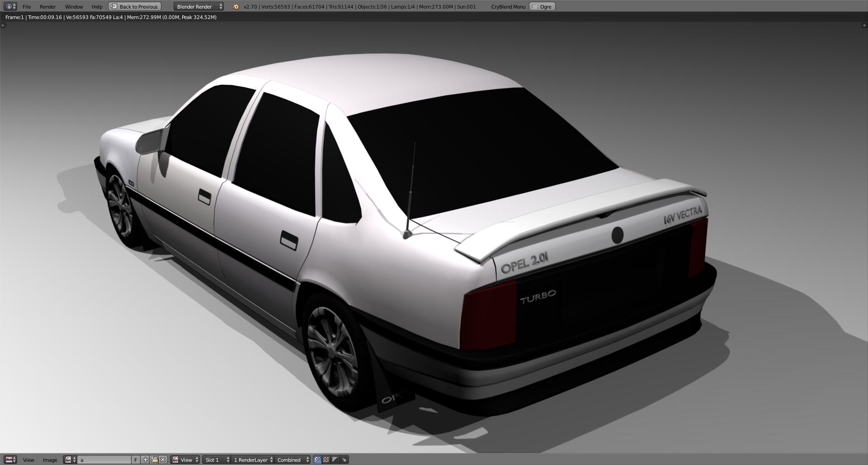
Task: Click the Back to Previous button
Action: pos(135,6)
